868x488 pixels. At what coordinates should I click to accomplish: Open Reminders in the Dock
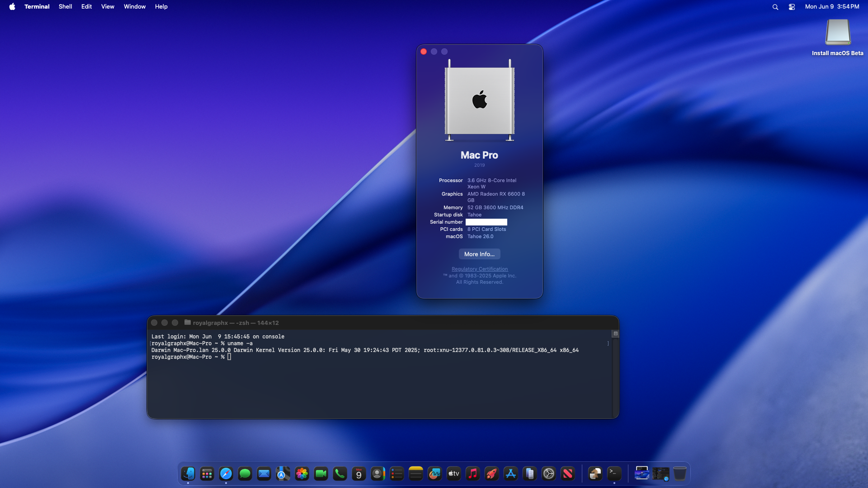pyautogui.click(x=397, y=474)
